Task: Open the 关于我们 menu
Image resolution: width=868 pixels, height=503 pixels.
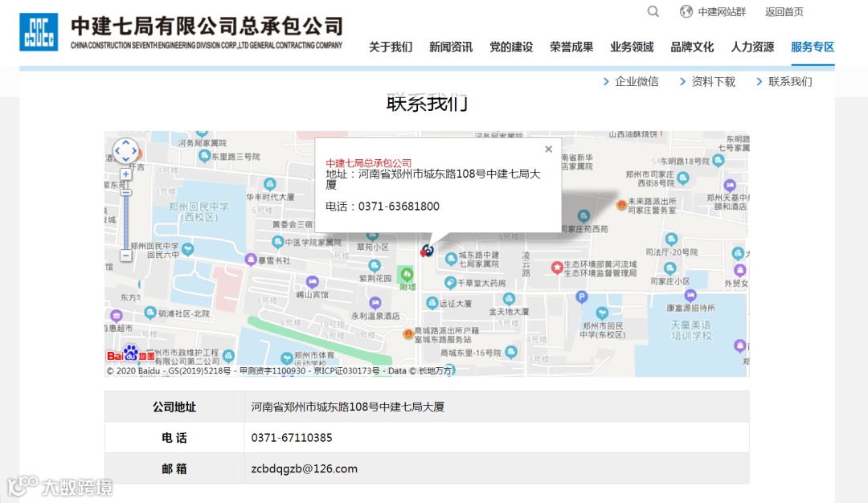Action: point(391,47)
